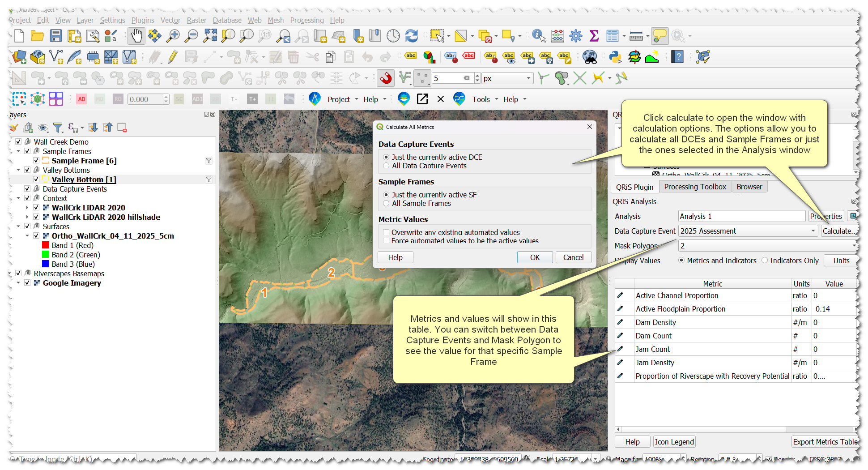The height and width of the screenshot is (470, 868).
Task: Click the temporal controller clock icon
Action: click(393, 36)
